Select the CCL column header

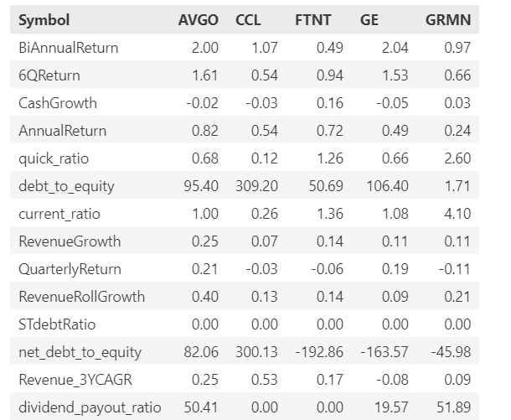(248, 20)
